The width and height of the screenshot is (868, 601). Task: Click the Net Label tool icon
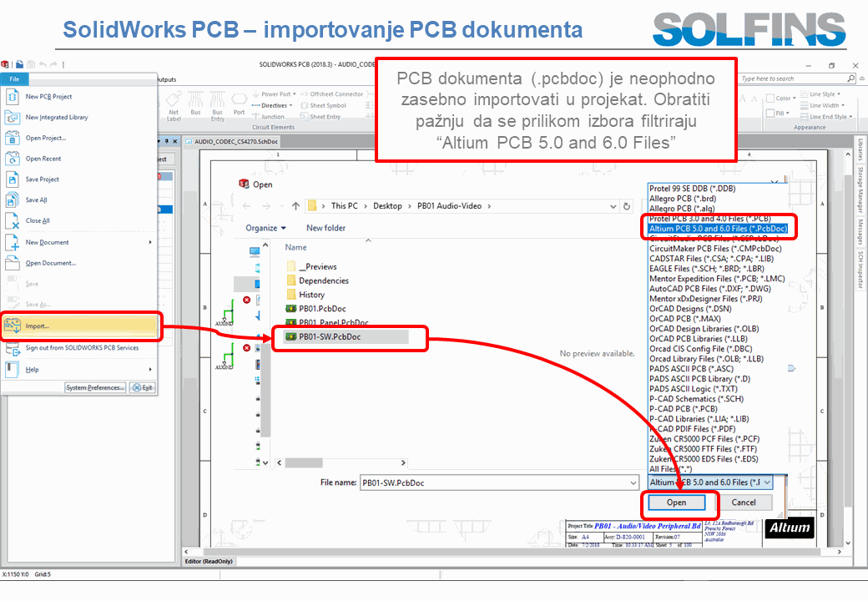point(174,102)
